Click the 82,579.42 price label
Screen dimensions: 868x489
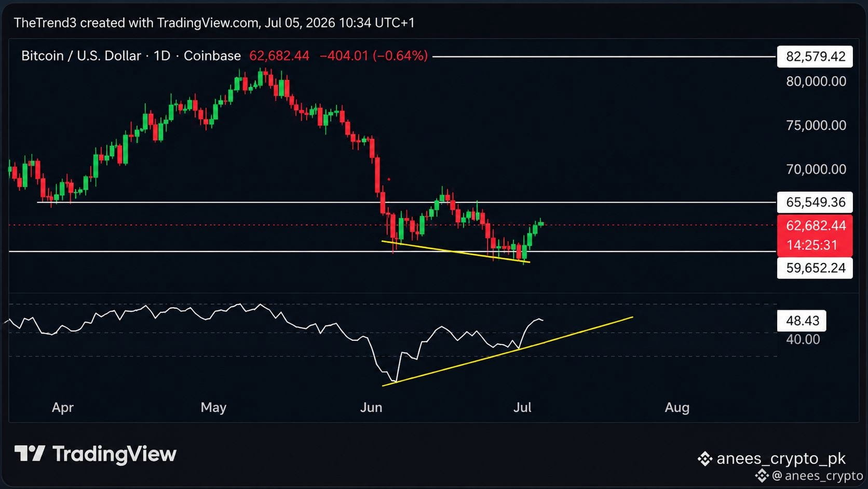815,57
